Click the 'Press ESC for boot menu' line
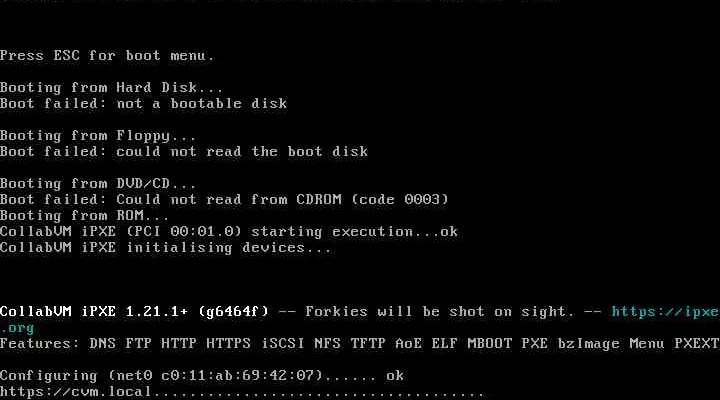 tap(107, 56)
